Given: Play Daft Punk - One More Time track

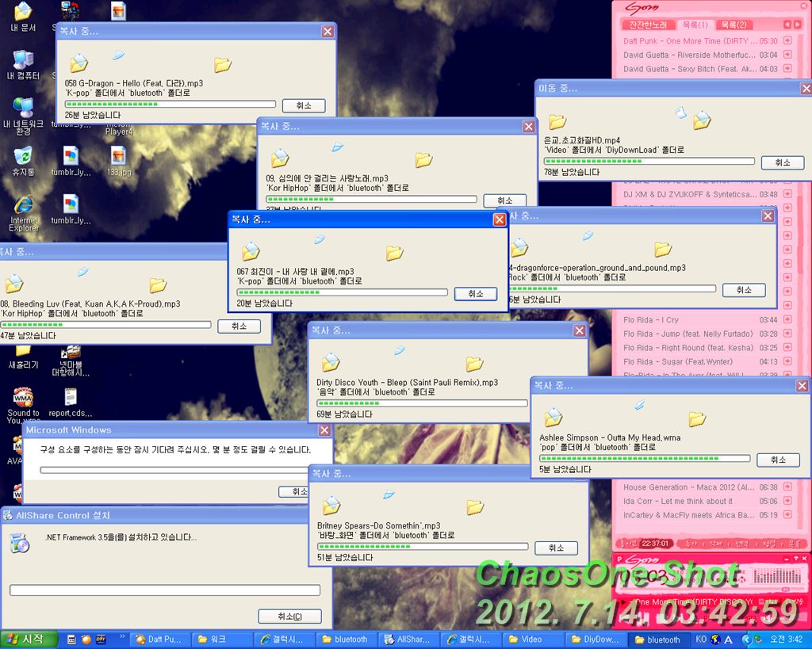Looking at the screenshot, I should pos(700,40).
